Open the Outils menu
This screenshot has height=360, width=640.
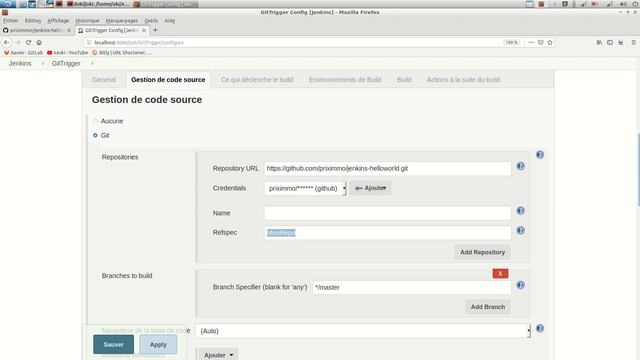151,20
